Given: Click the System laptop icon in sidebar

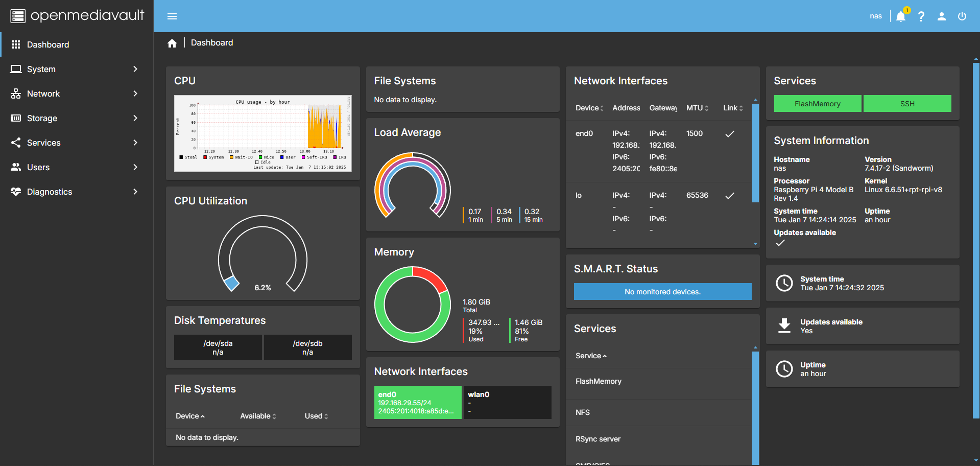Looking at the screenshot, I should (16, 69).
